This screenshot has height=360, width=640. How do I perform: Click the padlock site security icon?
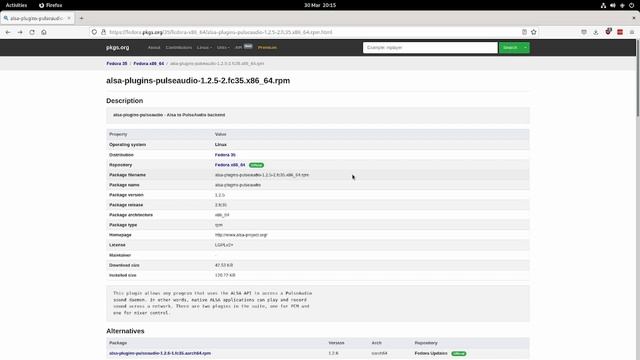click(x=103, y=32)
